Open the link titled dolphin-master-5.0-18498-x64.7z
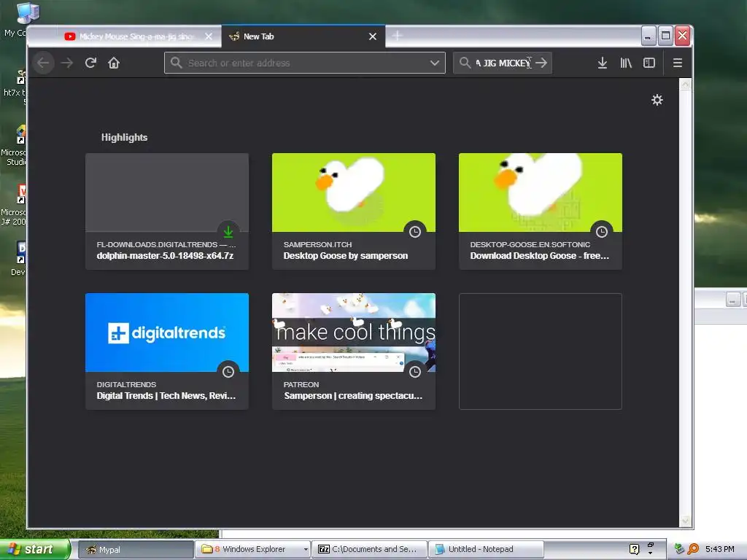Viewport: 747px width, 560px height. [165, 256]
